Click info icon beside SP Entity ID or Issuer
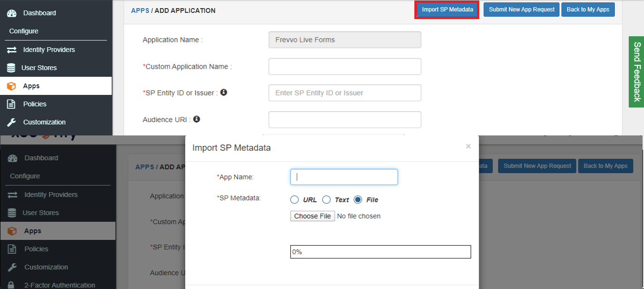Image resolution: width=644 pixels, height=289 pixels. click(223, 93)
